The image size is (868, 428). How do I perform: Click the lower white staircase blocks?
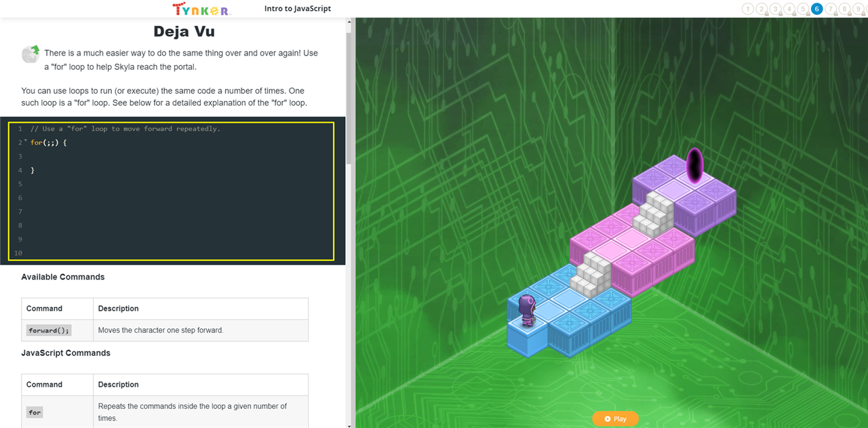tap(591, 273)
